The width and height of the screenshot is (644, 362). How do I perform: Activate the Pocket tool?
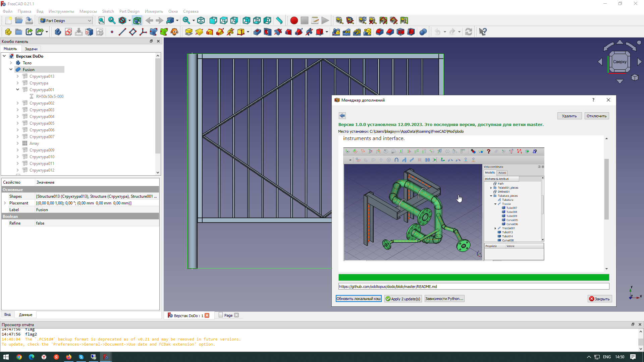point(257,32)
